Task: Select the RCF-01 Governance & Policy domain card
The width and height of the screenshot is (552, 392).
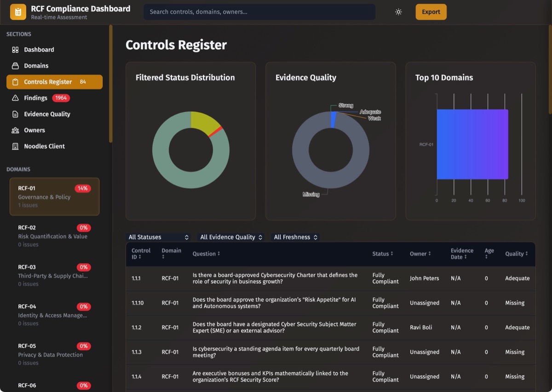Action: click(54, 197)
